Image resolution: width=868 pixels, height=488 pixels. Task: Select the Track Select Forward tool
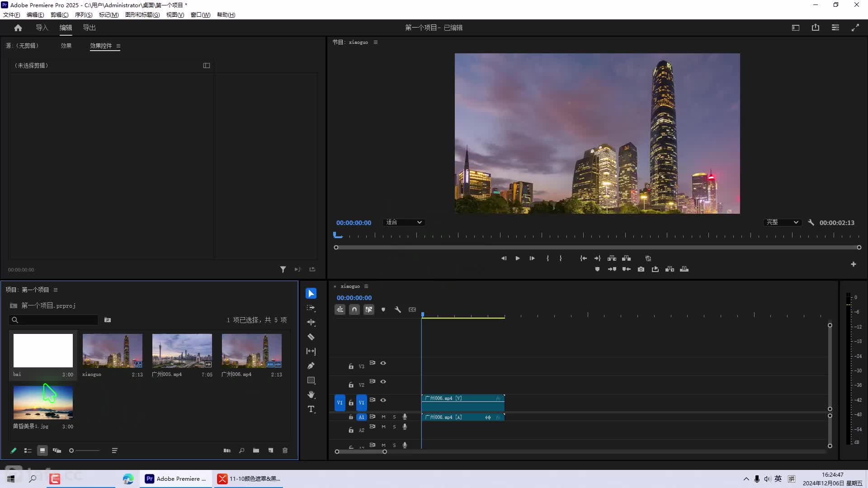click(x=311, y=308)
